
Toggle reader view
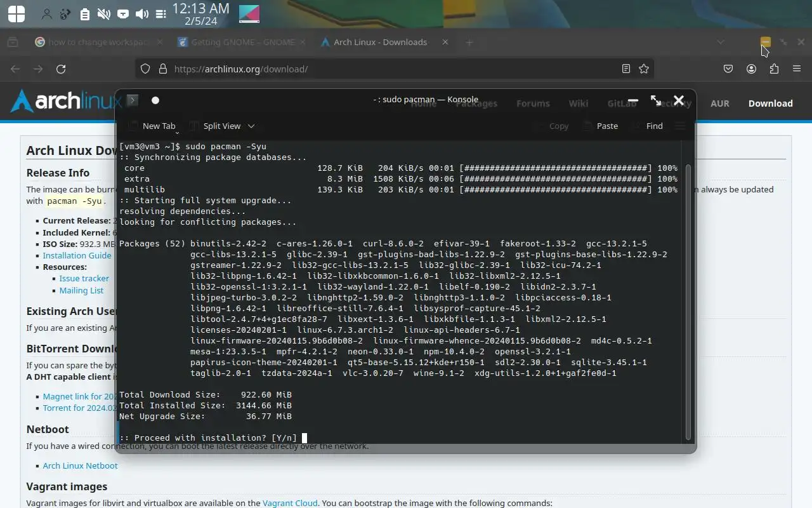click(626, 69)
